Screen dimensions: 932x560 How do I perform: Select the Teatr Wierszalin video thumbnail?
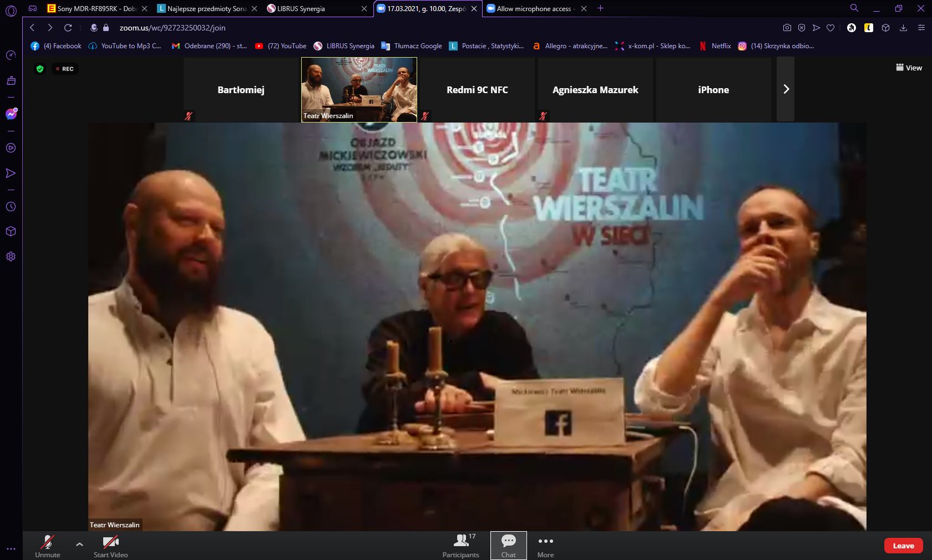(359, 89)
